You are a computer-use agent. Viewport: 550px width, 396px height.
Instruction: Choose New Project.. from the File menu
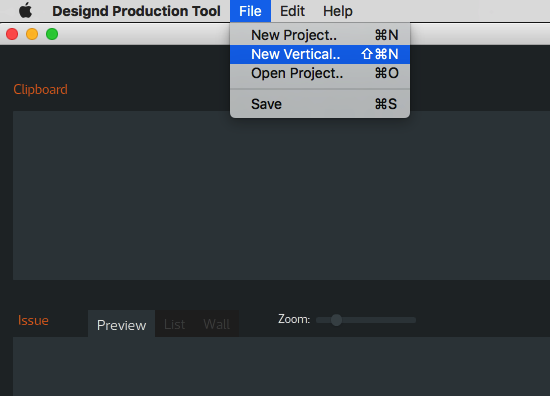click(x=320, y=35)
